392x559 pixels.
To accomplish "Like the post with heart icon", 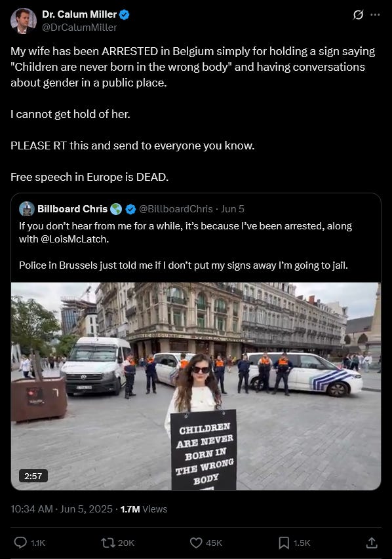I will [x=196, y=543].
